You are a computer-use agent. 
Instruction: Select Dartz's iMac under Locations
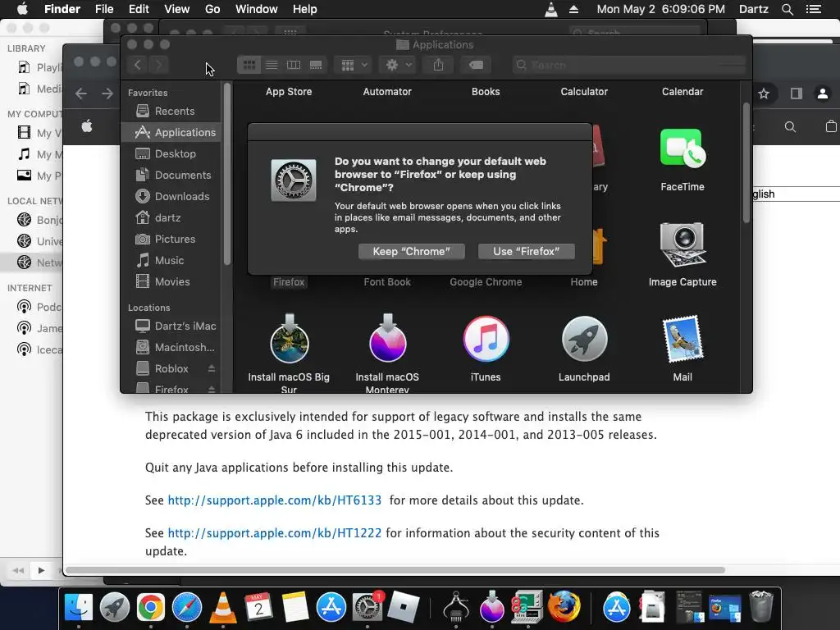pyautogui.click(x=172, y=326)
